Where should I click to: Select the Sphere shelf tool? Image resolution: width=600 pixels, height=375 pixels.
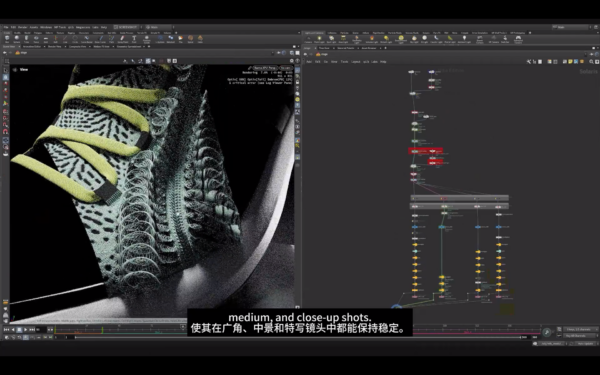click(16, 39)
